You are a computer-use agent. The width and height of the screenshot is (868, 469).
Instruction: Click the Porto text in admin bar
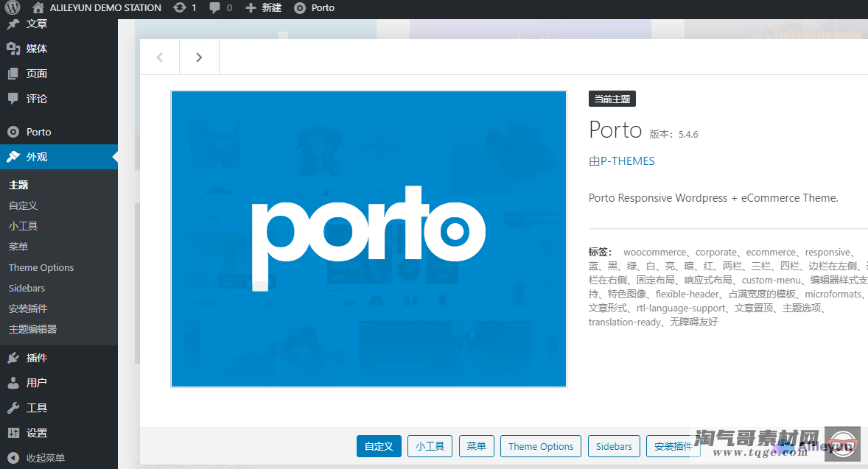pyautogui.click(x=323, y=8)
